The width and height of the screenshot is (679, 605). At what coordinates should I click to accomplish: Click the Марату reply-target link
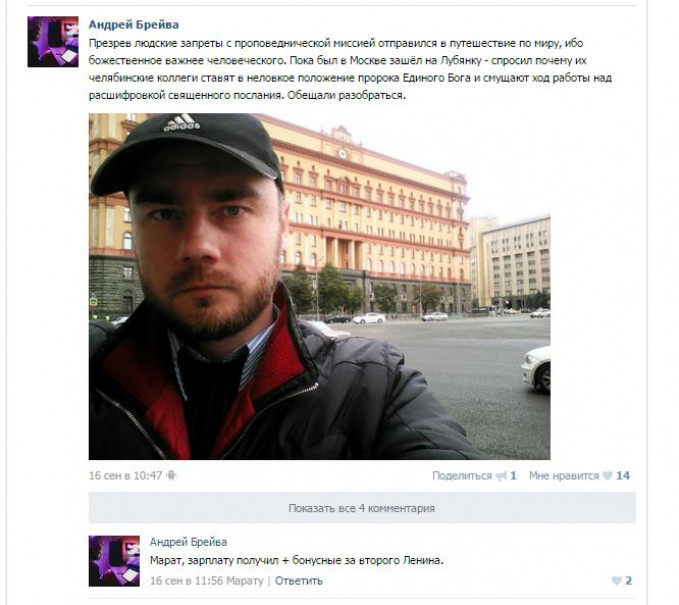245,581
